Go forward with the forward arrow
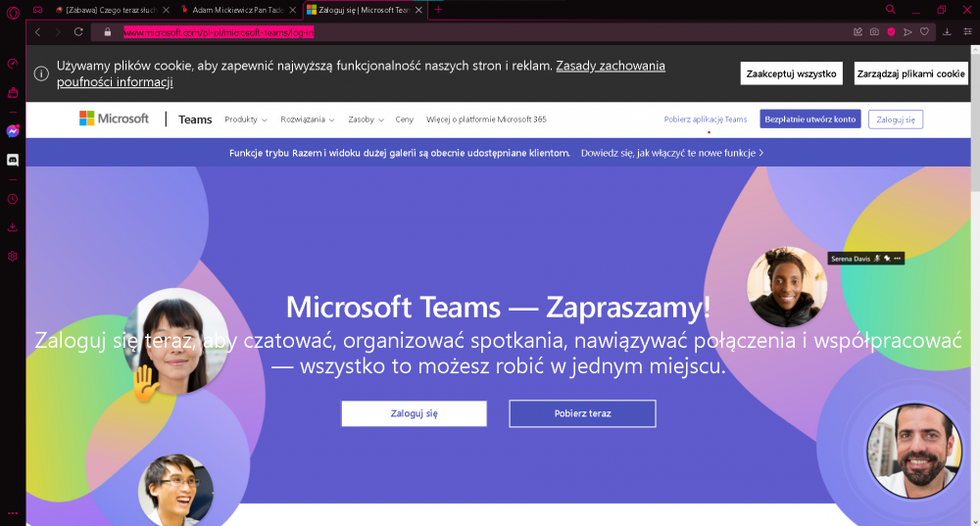The height and width of the screenshot is (526, 980). coord(58,32)
